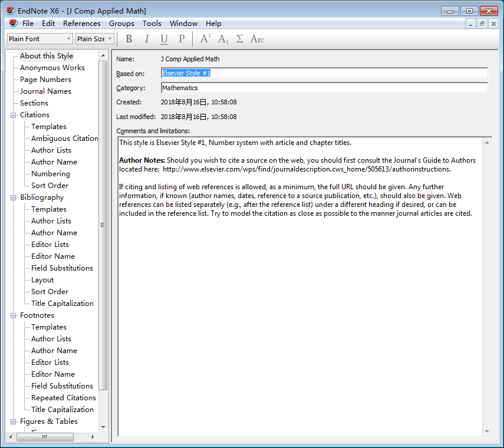Click comments box scroll up arrow

[x=487, y=143]
